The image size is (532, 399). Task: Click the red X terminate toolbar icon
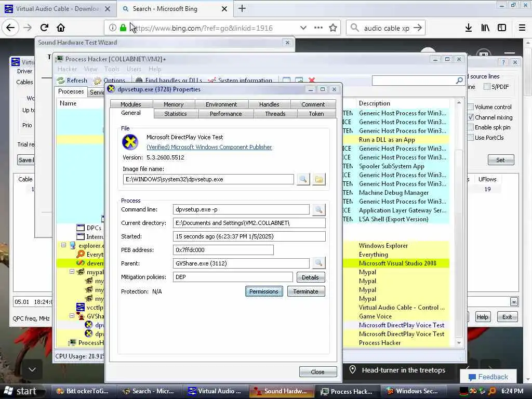[x=312, y=80]
